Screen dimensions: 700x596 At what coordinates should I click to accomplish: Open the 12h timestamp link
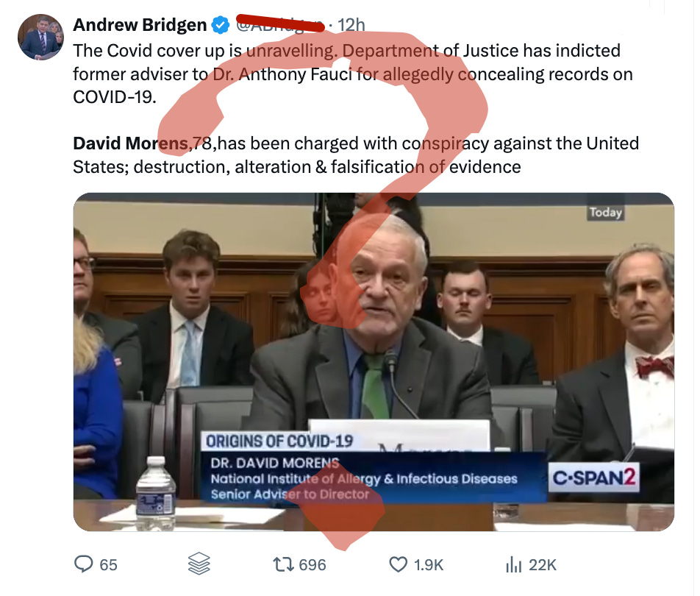(351, 25)
